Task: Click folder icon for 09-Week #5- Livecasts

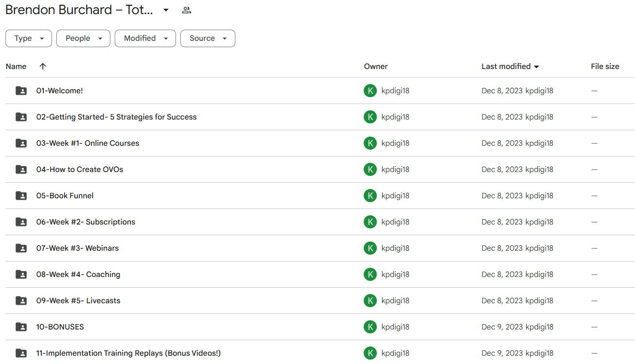Action: click(x=21, y=301)
